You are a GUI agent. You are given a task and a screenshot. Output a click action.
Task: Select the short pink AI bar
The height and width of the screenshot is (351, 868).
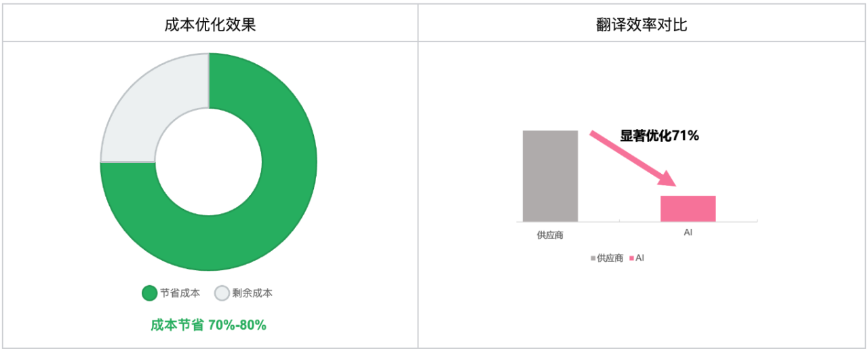click(x=688, y=208)
